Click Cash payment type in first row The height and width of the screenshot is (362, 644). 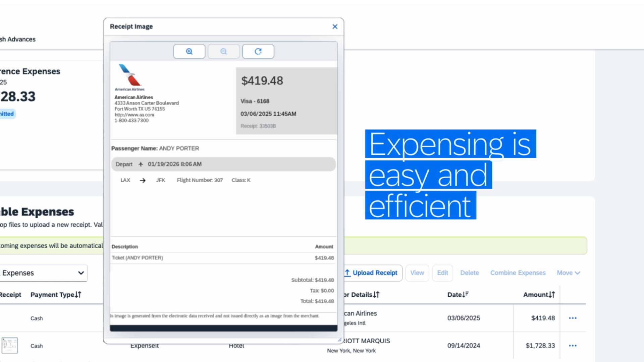37,318
